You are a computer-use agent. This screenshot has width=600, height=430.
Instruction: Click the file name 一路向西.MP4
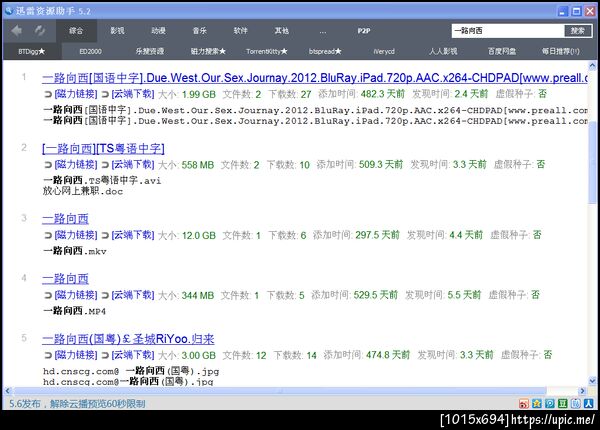74,311
